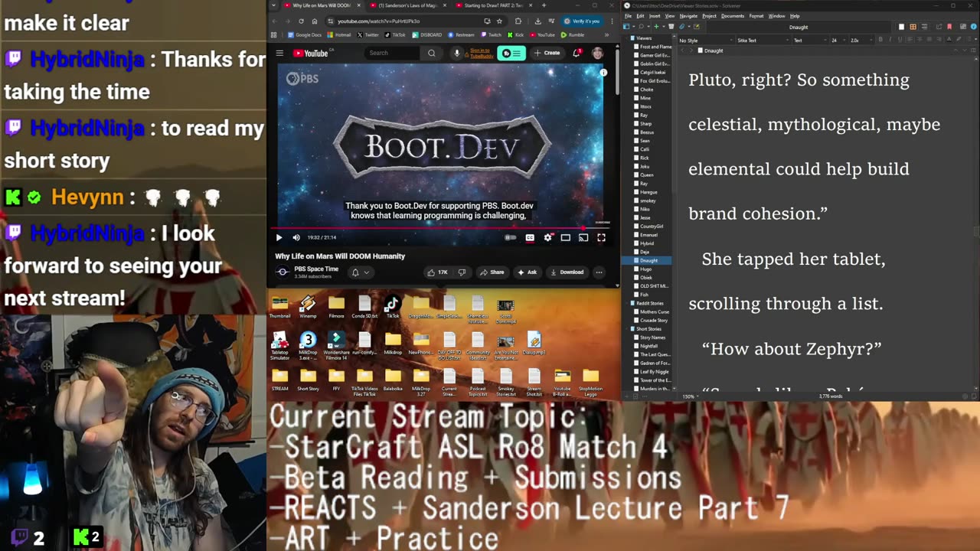The image size is (980, 551).
Task: Open YouTube player settings gear
Action: click(x=547, y=238)
